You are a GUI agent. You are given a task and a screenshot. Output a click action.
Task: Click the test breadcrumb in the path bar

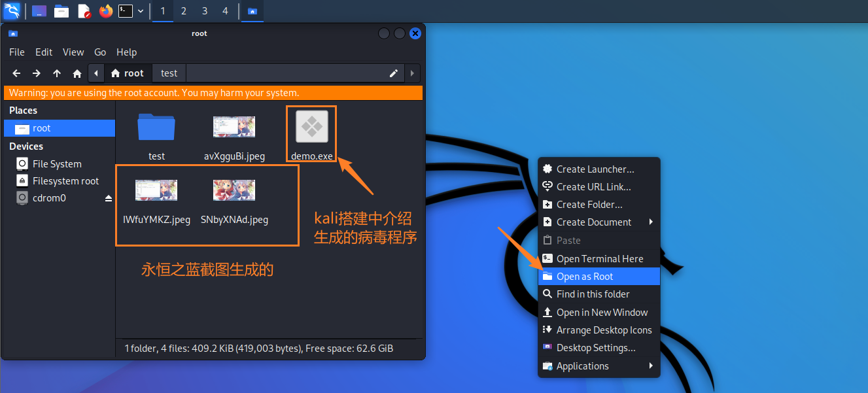[169, 73]
